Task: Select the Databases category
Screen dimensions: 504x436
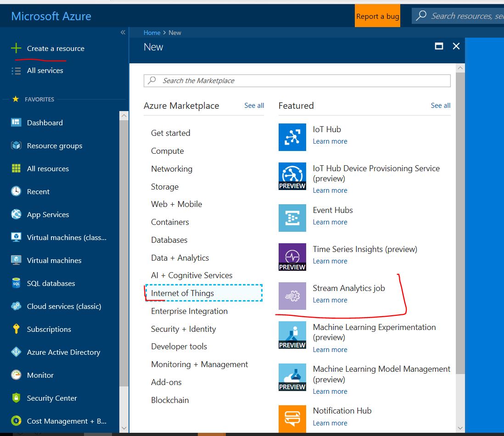Action: click(169, 240)
